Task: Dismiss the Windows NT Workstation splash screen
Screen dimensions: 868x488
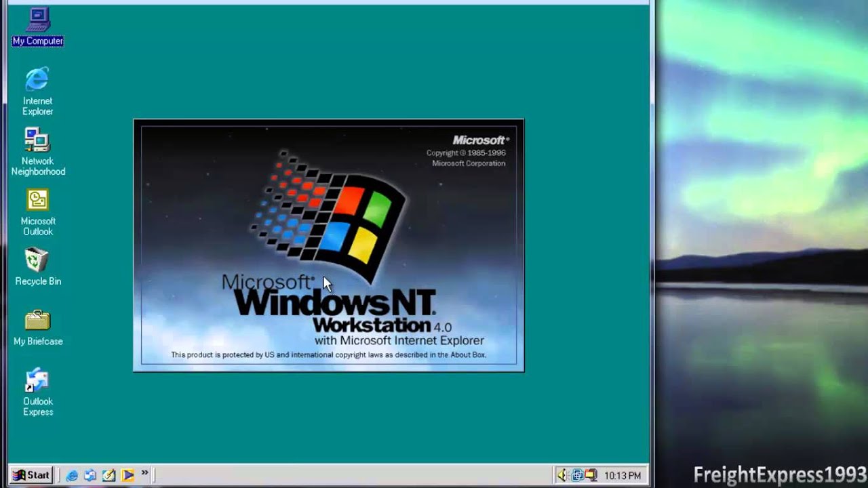Action: point(329,245)
